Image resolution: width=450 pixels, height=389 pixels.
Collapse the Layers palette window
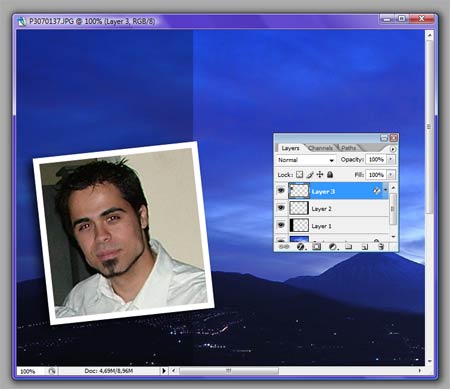coord(384,138)
